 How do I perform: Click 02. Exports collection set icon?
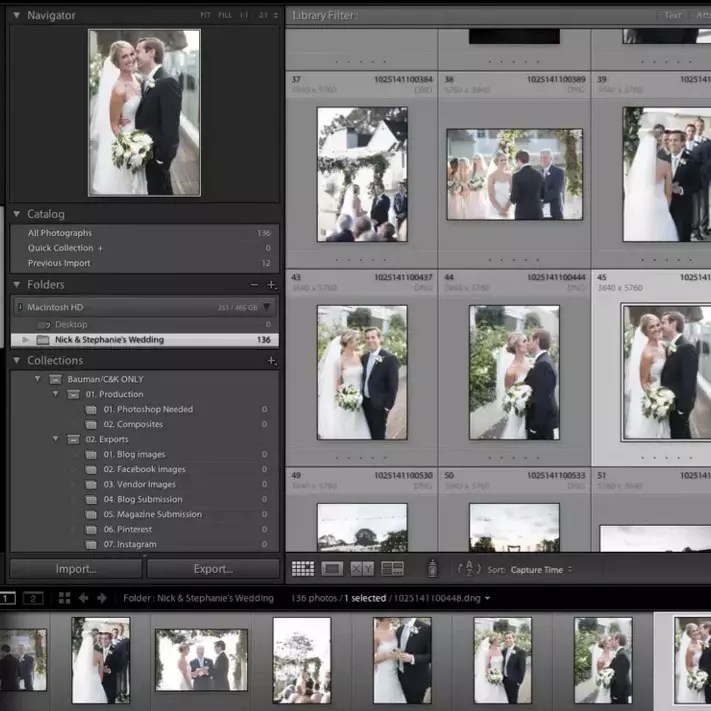[x=73, y=439]
